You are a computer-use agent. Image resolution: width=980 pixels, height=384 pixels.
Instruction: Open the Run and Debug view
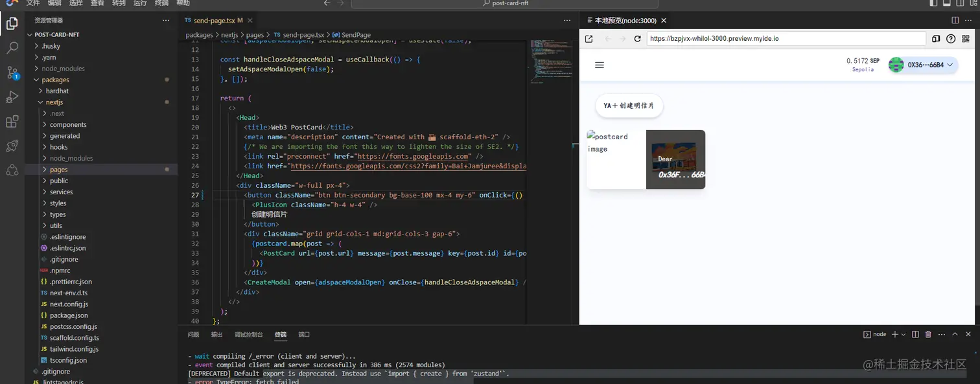(x=12, y=97)
